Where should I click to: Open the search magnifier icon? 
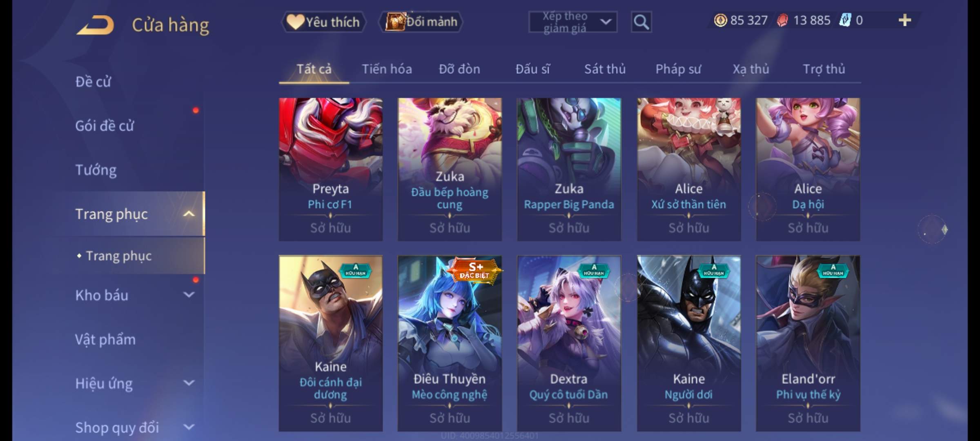click(641, 22)
